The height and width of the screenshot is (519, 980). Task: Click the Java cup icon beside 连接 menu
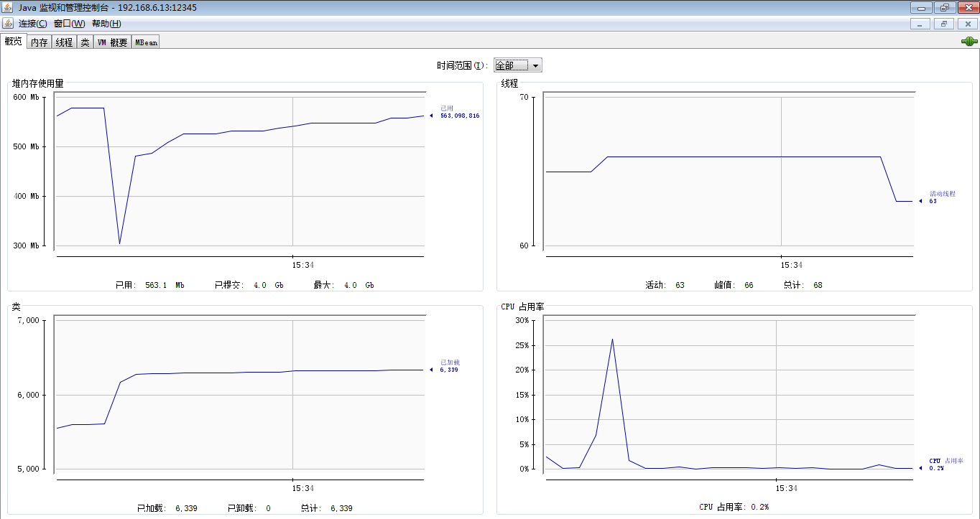click(x=8, y=24)
